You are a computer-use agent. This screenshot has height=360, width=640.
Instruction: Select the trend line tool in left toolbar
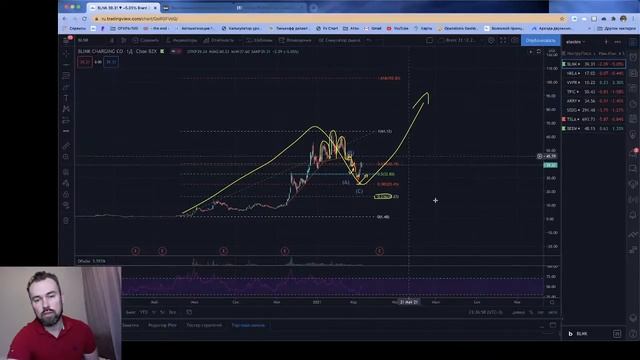(x=66, y=65)
